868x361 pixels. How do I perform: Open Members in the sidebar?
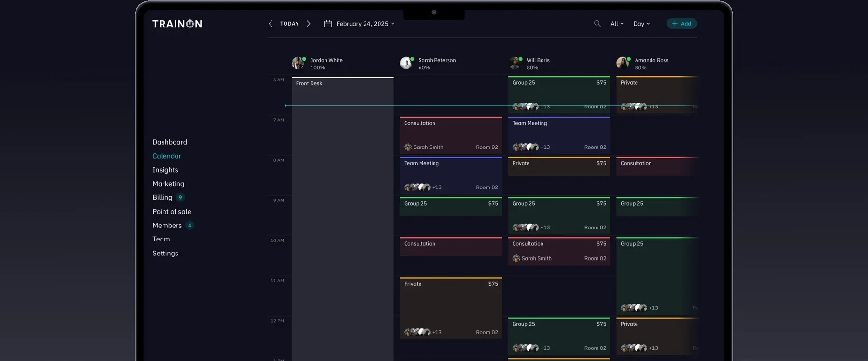[x=167, y=225]
